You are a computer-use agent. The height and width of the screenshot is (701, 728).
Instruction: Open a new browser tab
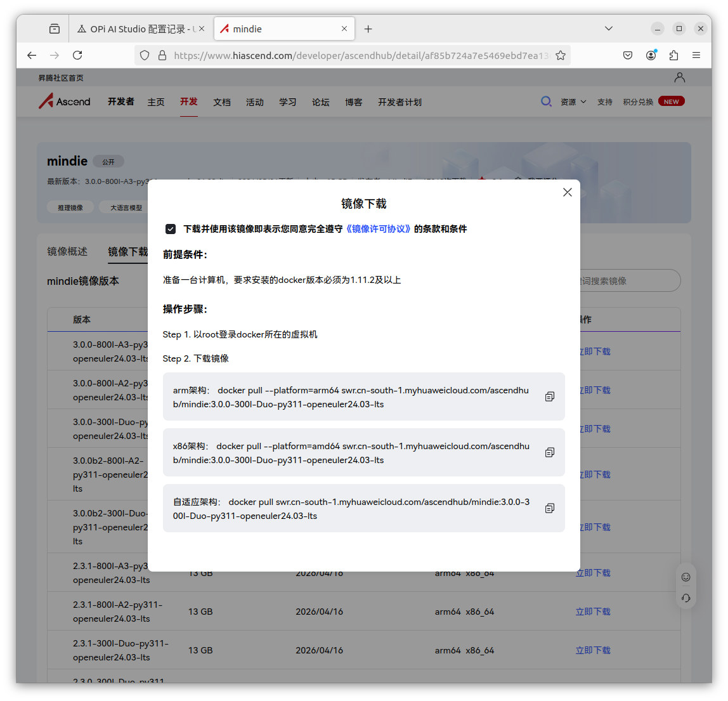coord(368,29)
